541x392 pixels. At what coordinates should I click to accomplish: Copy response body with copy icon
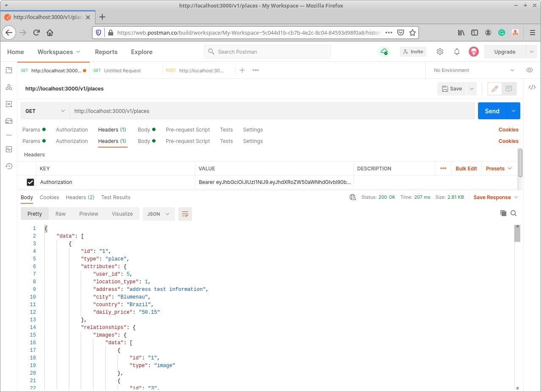tap(503, 214)
